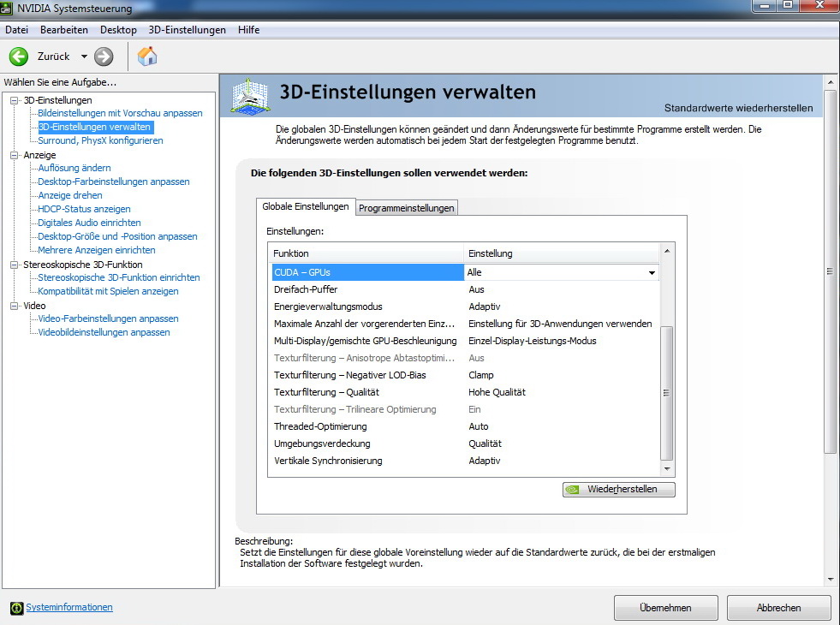This screenshot has width=840, height=625.
Task: Select Multi-Display/gemischte GPU-Beschleunigung row
Action: (465, 341)
